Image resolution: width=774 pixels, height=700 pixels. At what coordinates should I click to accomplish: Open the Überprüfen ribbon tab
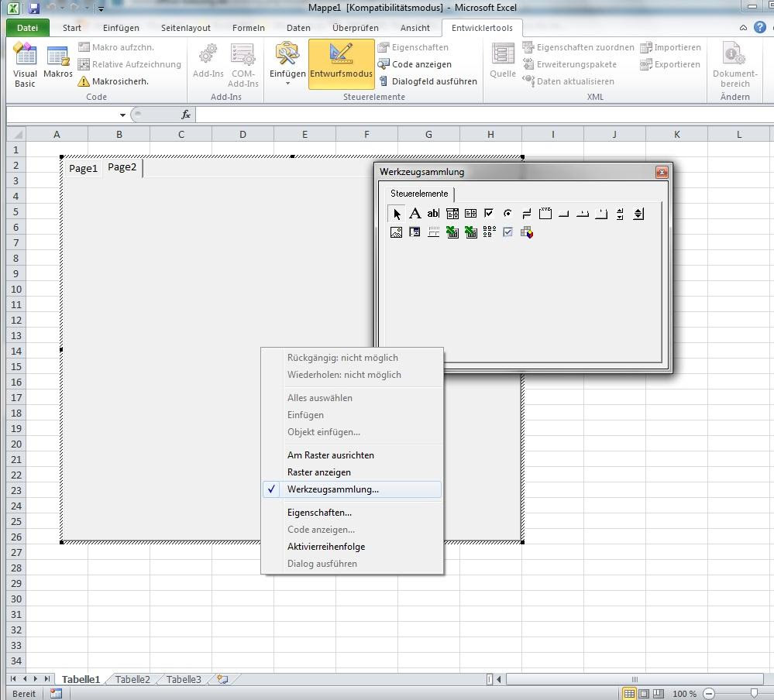[x=356, y=28]
